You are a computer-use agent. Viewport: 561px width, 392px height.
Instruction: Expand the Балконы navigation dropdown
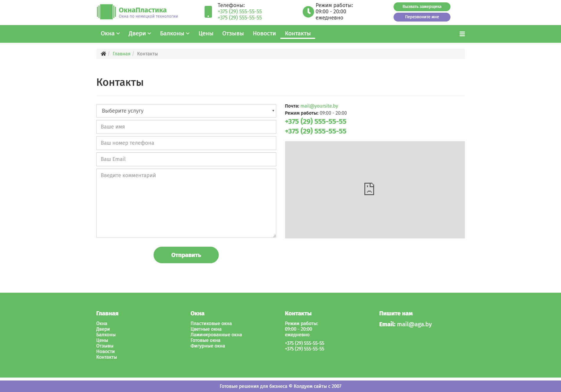coord(175,34)
